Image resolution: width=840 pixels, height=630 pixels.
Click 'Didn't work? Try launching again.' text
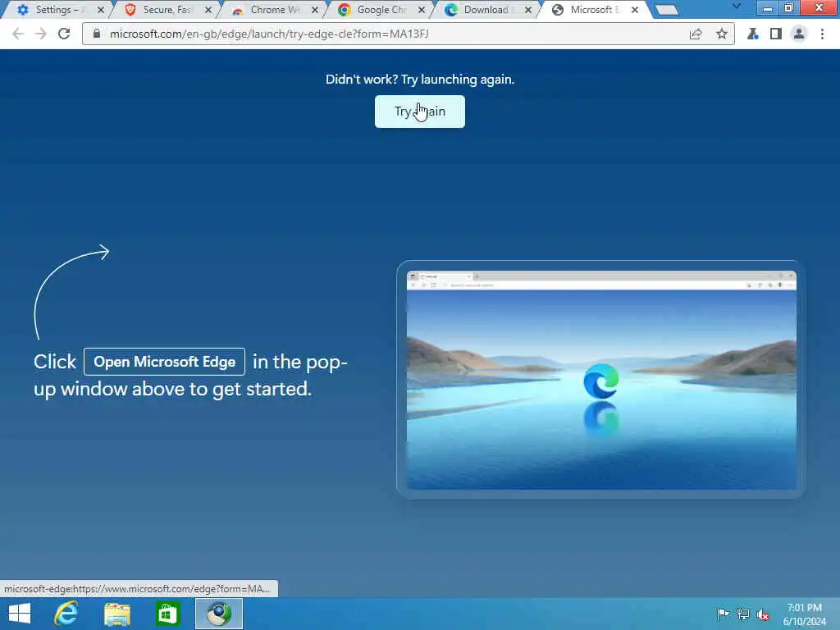click(x=420, y=80)
